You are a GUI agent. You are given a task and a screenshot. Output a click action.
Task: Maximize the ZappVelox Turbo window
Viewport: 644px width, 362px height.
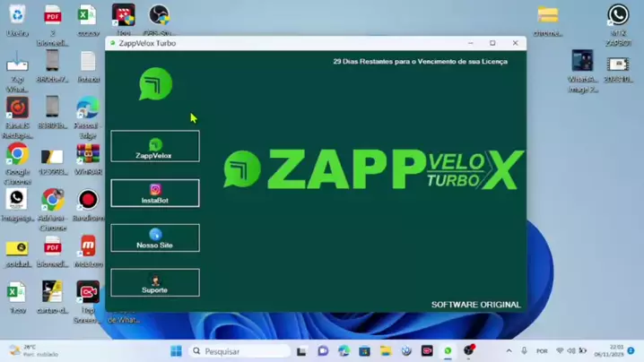(x=492, y=43)
